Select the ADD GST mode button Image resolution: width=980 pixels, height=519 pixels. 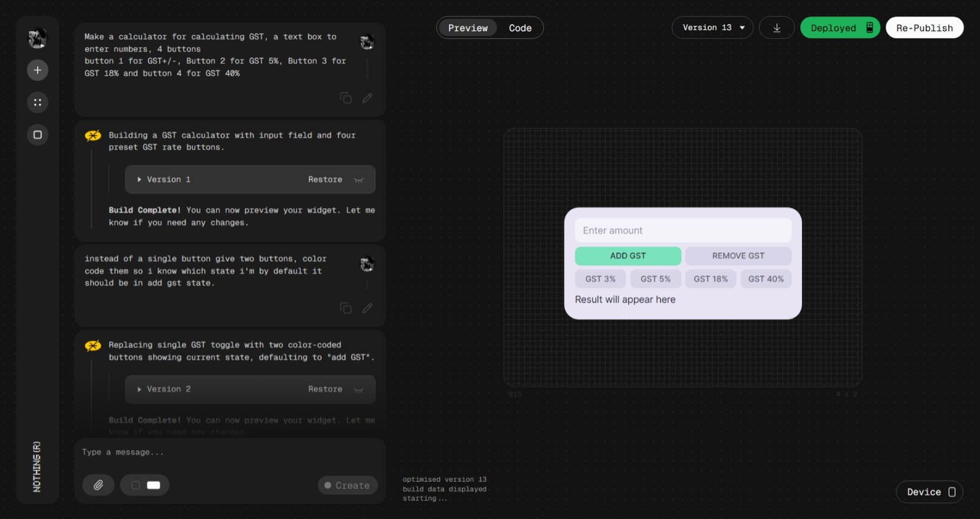point(628,256)
